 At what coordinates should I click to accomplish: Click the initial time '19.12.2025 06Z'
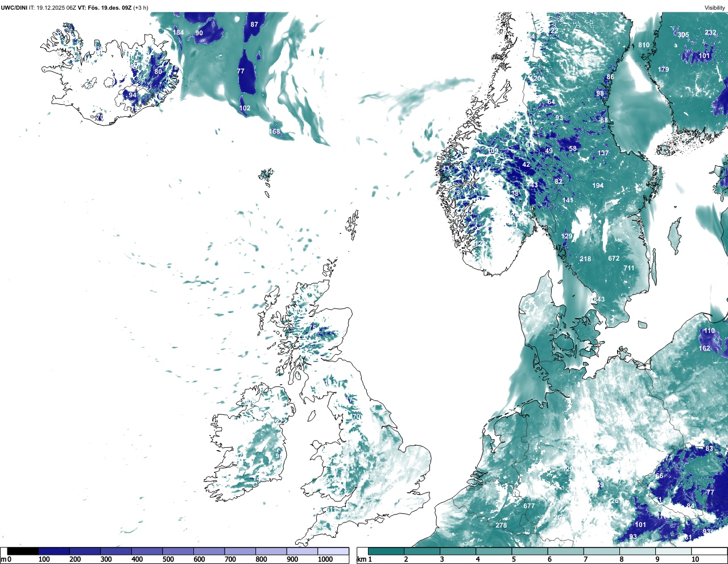tap(56, 7)
